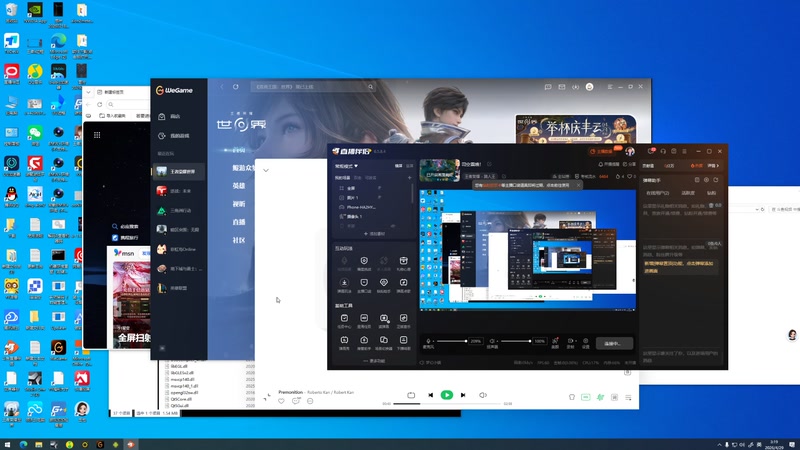
Task: Open the user avatar in 直播伴侣 title bar
Action: (630, 152)
